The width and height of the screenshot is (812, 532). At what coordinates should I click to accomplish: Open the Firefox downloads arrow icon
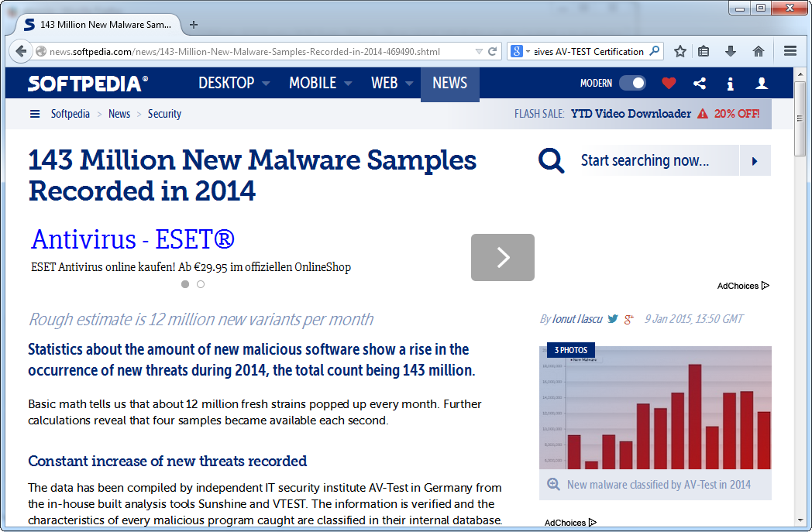click(x=730, y=51)
